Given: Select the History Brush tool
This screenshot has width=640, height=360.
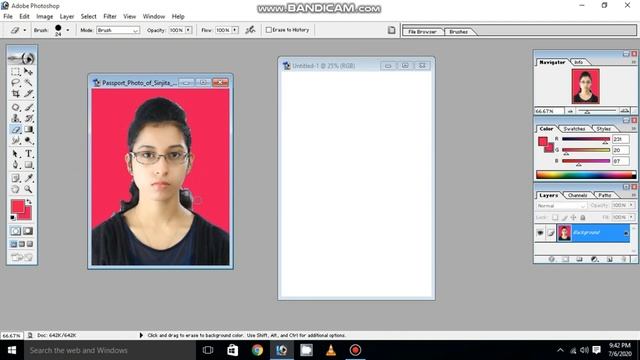Looking at the screenshot, I should point(28,118).
